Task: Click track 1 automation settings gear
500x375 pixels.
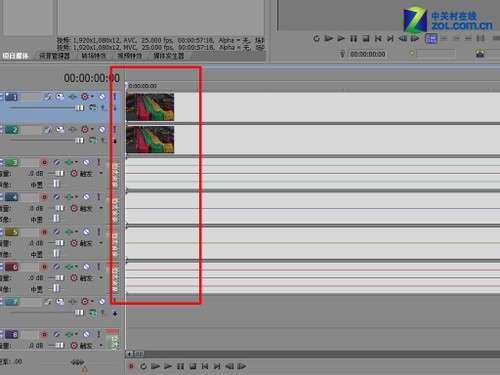Action: click(x=85, y=97)
